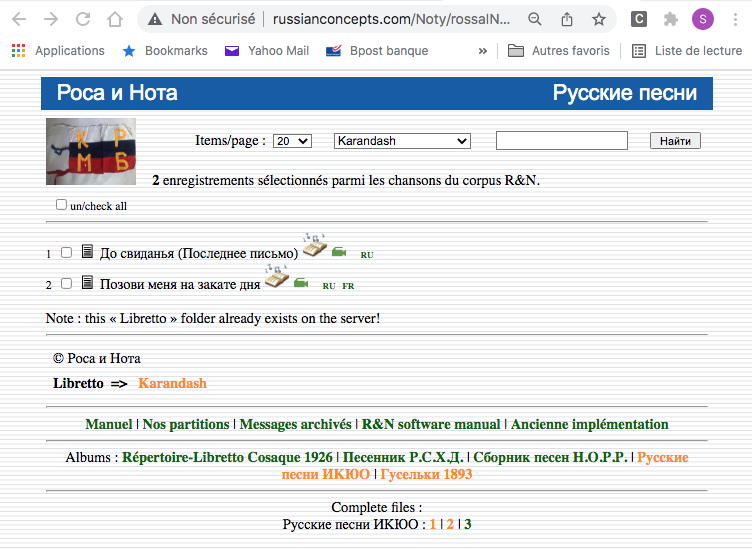
Task: Open document icon for Позови меня на закате
Action: (x=87, y=282)
